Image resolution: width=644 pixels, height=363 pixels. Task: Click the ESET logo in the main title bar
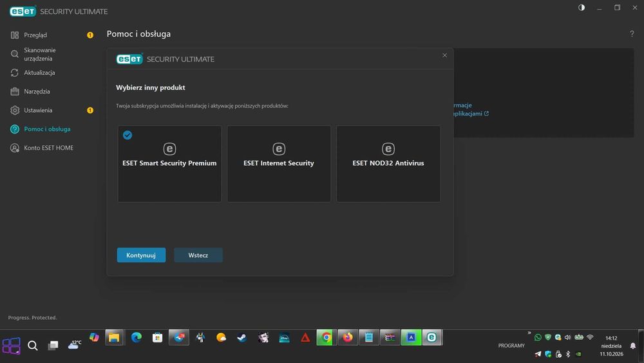23,11
